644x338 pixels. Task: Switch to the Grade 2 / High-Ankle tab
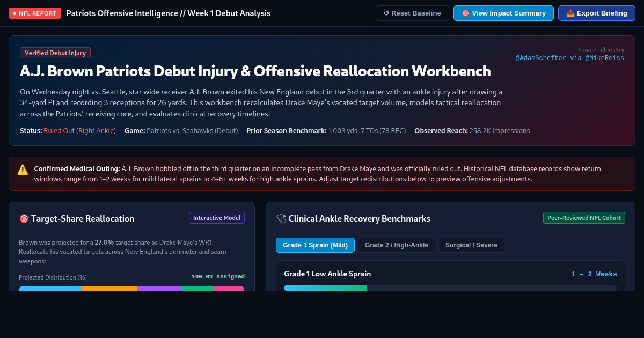[x=397, y=245]
